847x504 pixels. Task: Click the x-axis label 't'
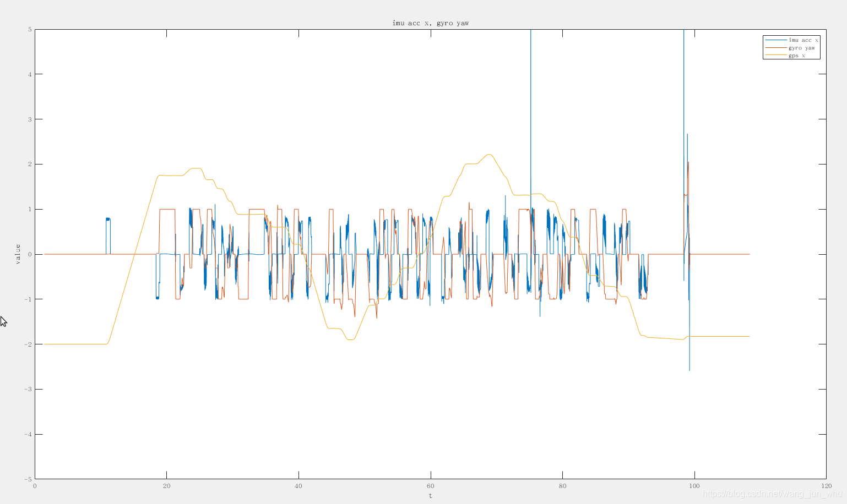coord(430,496)
